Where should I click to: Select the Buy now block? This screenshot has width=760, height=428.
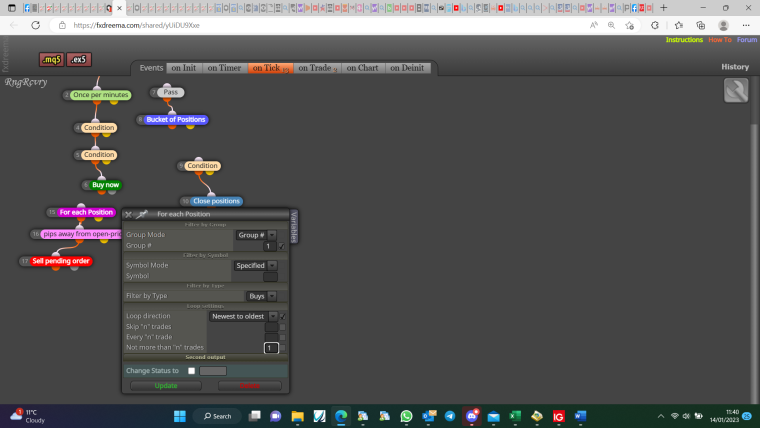pyautogui.click(x=105, y=185)
